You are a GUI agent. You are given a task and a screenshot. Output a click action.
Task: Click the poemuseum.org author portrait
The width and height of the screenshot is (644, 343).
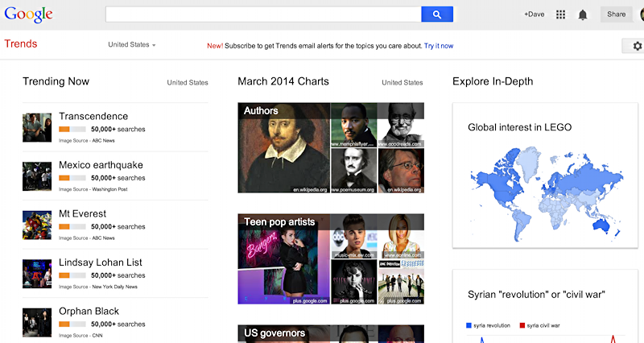click(x=353, y=171)
